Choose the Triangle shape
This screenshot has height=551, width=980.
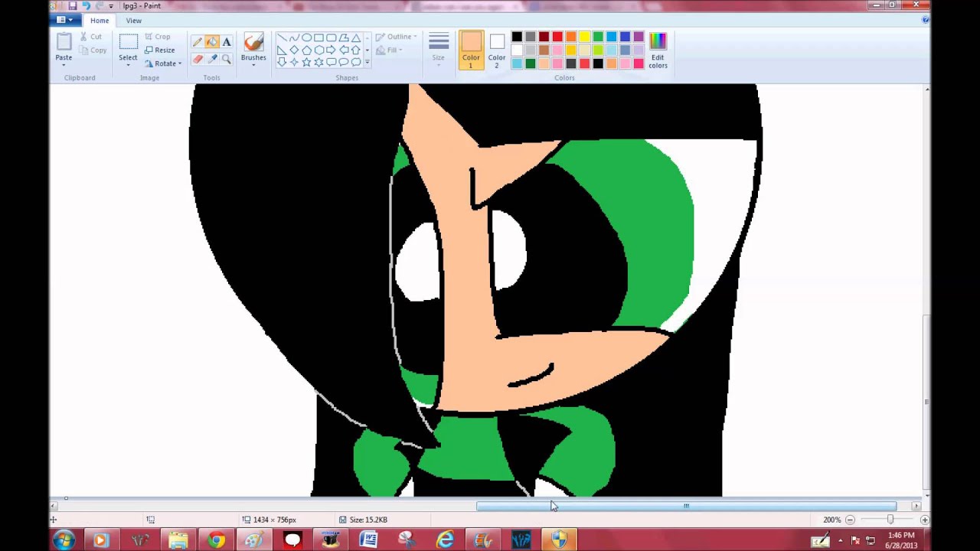(x=356, y=37)
